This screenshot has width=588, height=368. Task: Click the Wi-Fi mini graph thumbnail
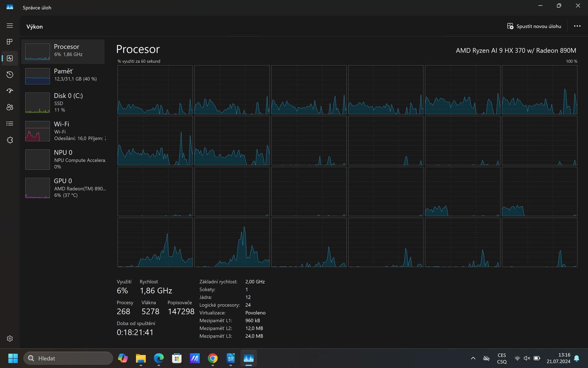(37, 131)
